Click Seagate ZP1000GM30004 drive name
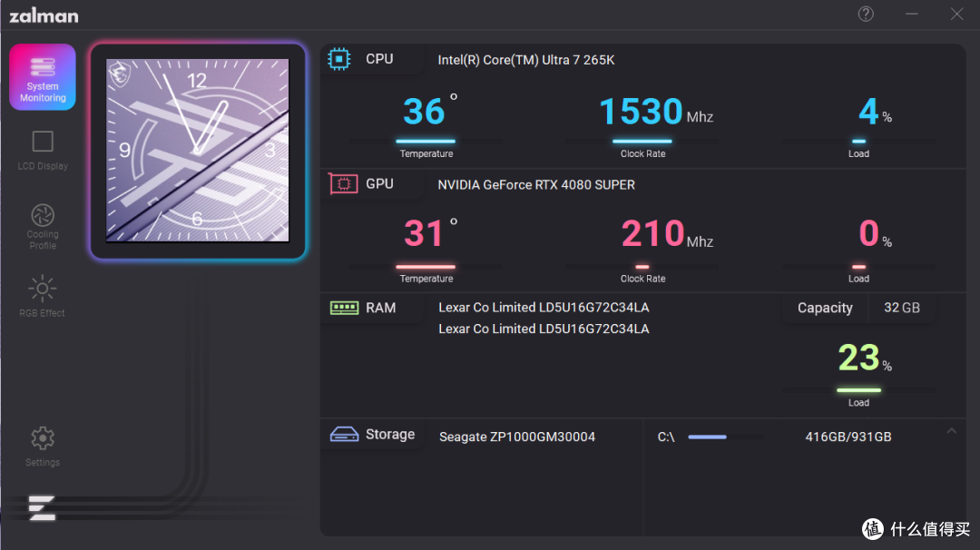The image size is (980, 550). (517, 437)
